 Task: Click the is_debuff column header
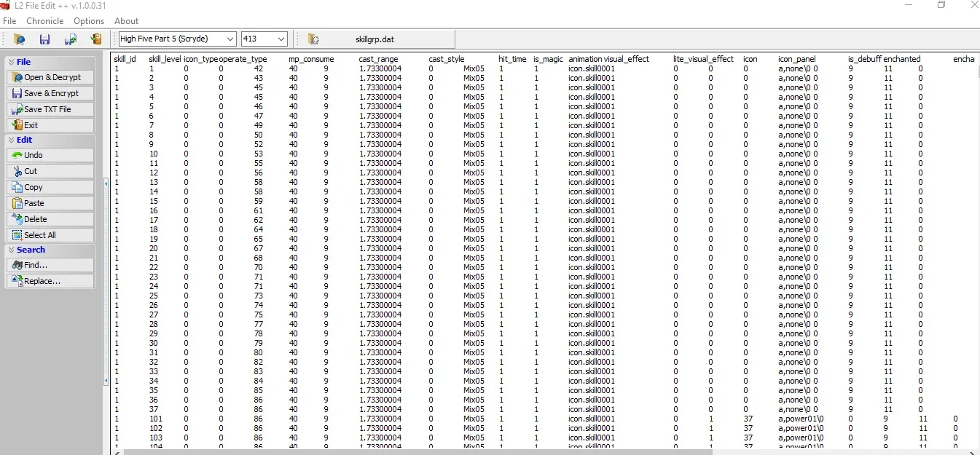[x=865, y=59]
